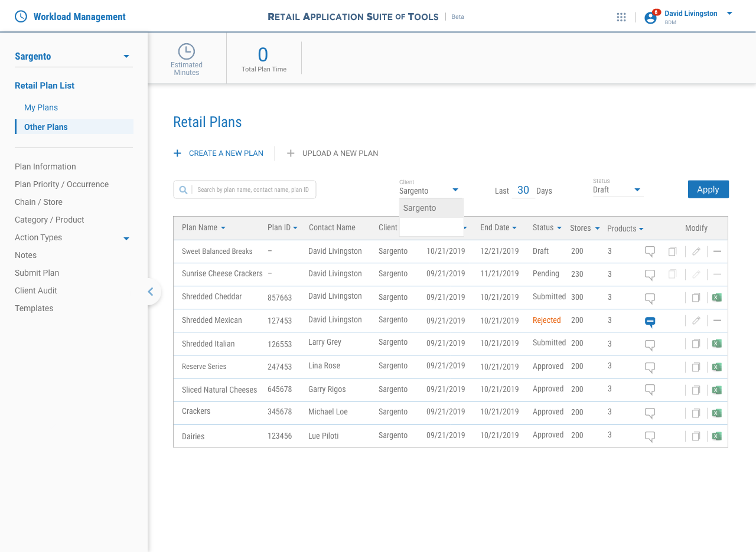Image resolution: width=756 pixels, height=552 pixels.
Task: Choose Sargento from the open Client dropdown list
Action: (x=419, y=208)
